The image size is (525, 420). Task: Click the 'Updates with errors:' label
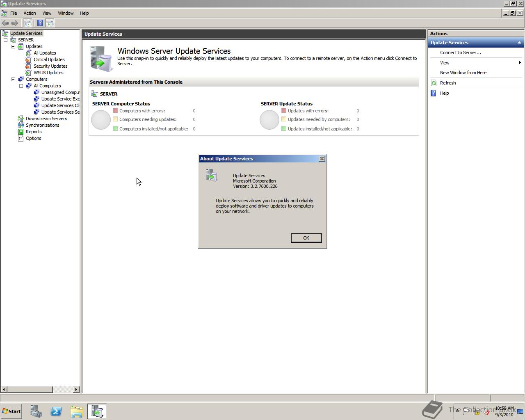308,111
